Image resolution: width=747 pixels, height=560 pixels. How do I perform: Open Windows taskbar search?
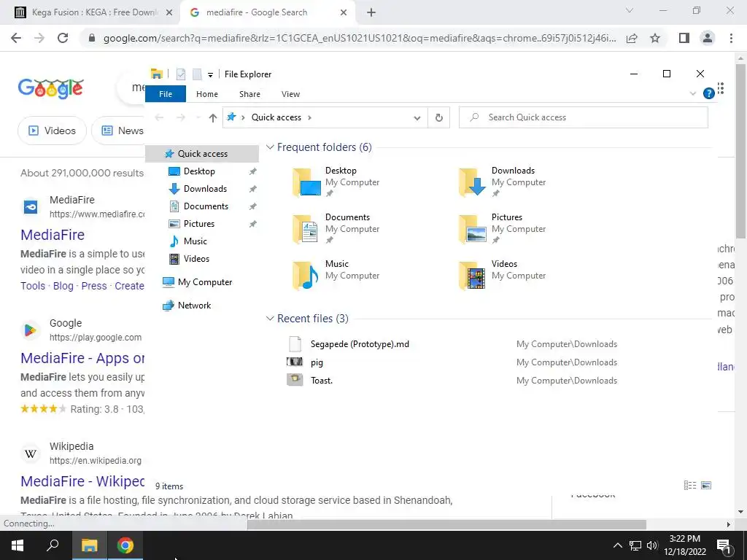[53, 545]
